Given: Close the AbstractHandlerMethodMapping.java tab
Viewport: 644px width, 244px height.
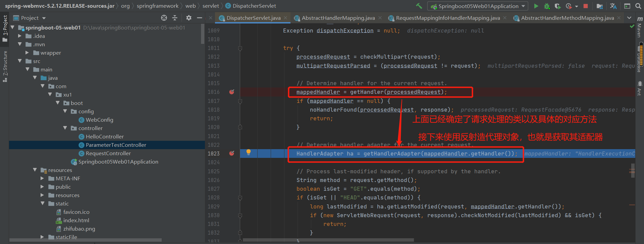Looking at the screenshot, I should point(619,18).
